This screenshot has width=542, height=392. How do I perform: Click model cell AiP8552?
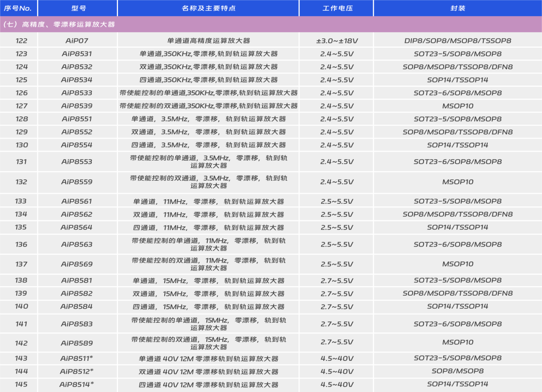[77, 132]
